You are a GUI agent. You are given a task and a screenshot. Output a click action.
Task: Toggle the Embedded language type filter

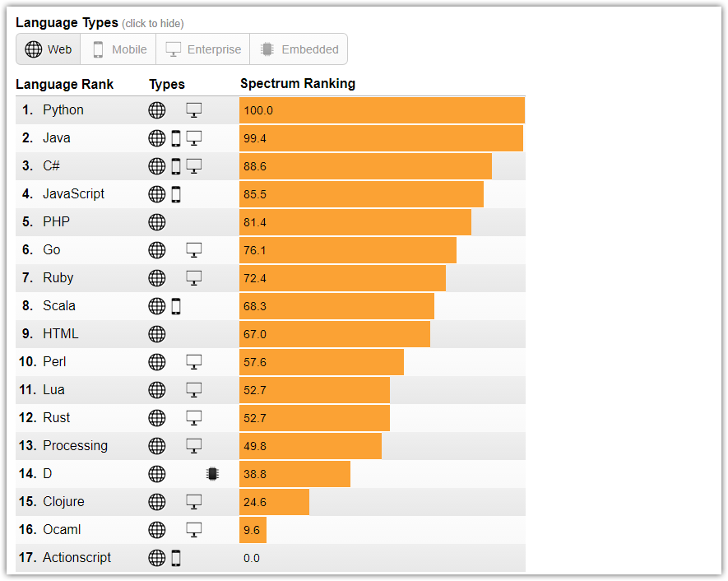(299, 49)
